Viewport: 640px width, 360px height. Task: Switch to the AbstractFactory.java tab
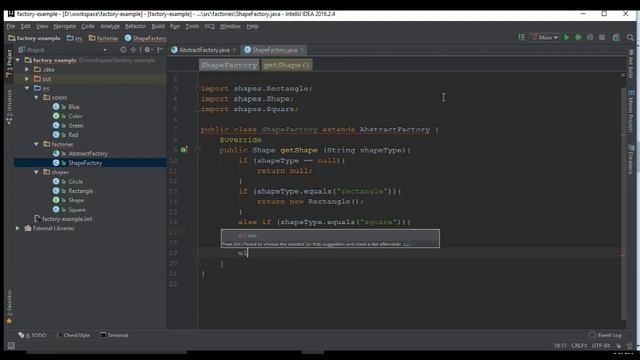click(204, 50)
